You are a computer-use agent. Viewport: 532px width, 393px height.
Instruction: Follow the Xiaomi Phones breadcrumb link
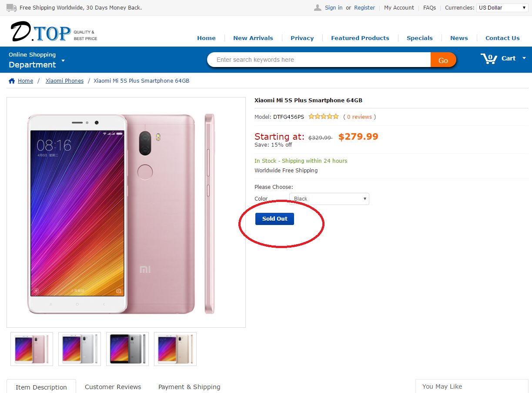pyautogui.click(x=64, y=81)
